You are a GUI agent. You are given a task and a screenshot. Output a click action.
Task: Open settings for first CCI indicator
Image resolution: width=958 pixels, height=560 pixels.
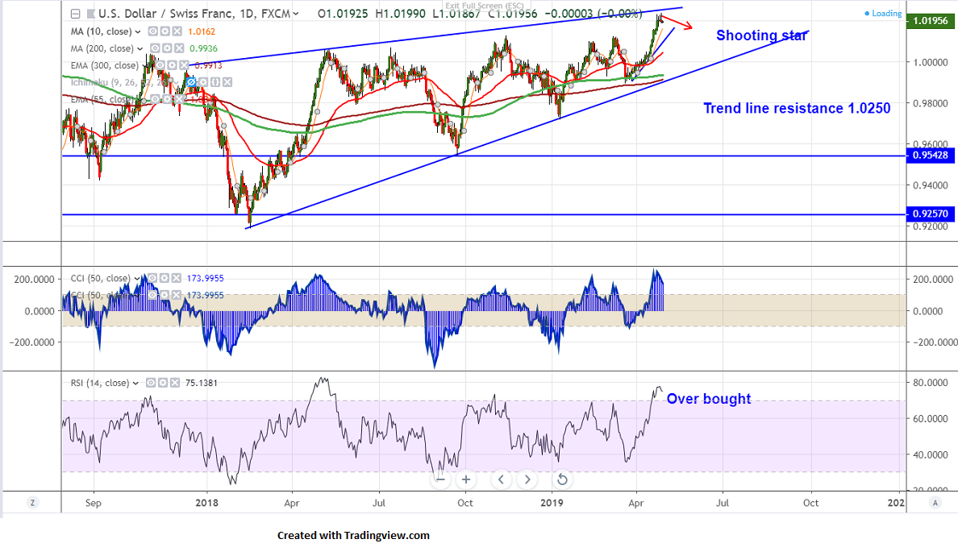coord(165,278)
